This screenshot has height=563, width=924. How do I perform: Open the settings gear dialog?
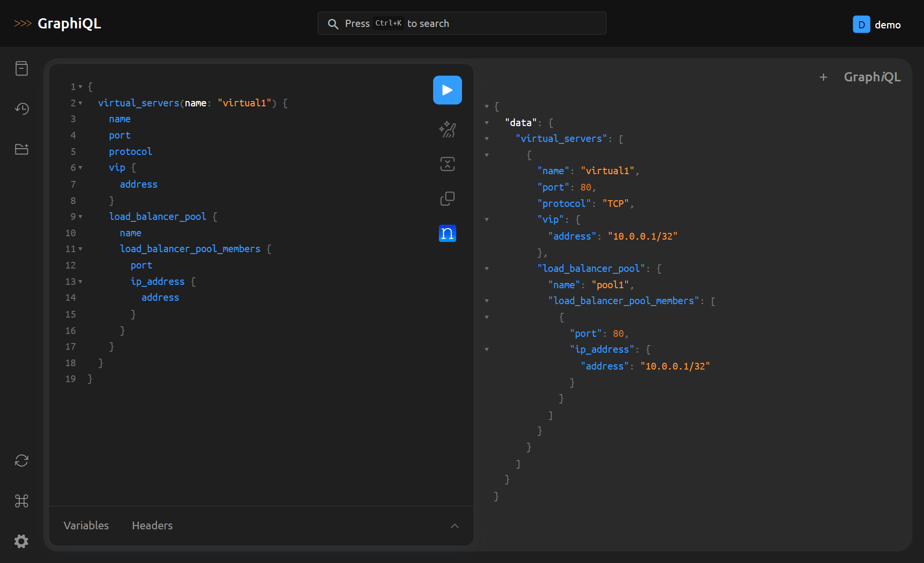pyautogui.click(x=22, y=541)
